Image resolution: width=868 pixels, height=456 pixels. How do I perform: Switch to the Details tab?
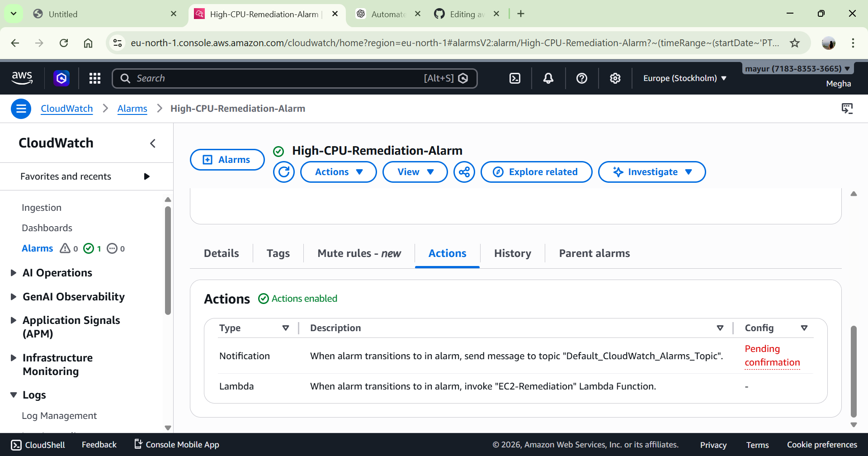point(221,253)
